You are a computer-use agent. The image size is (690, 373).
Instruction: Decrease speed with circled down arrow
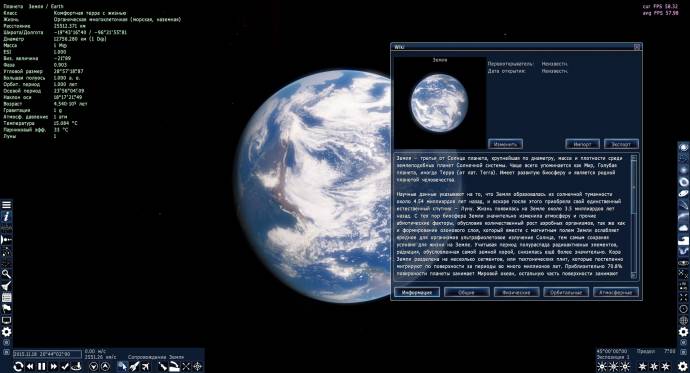pos(94,366)
